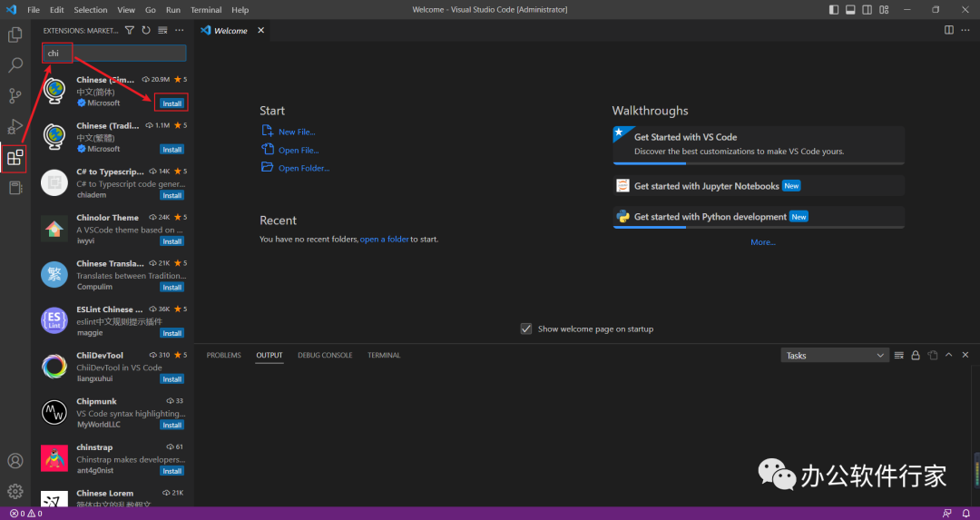Open the Extensions view icon

(15, 158)
